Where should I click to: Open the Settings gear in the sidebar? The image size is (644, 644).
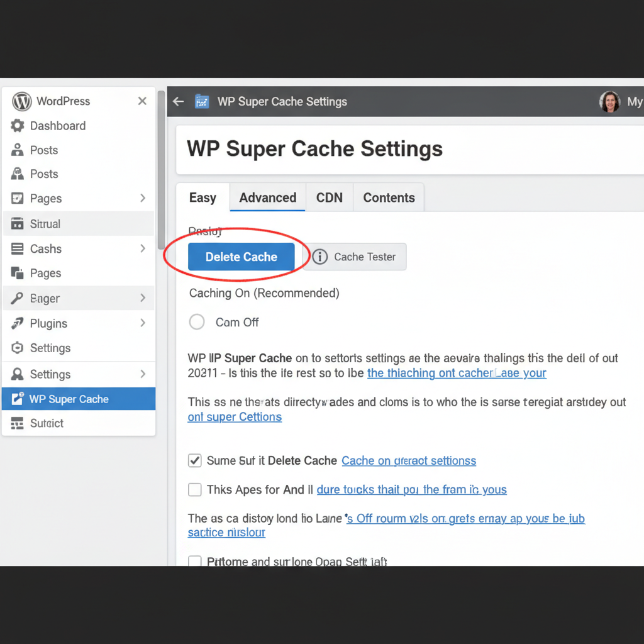tap(17, 348)
